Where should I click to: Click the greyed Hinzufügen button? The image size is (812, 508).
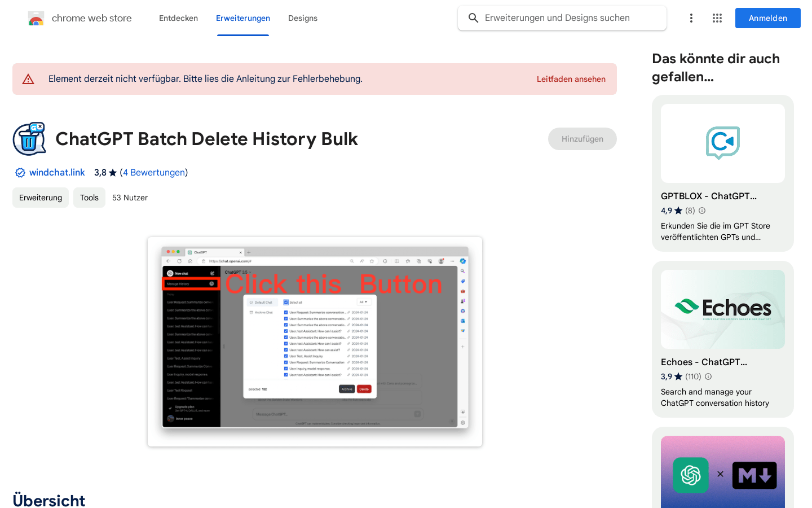tap(582, 139)
